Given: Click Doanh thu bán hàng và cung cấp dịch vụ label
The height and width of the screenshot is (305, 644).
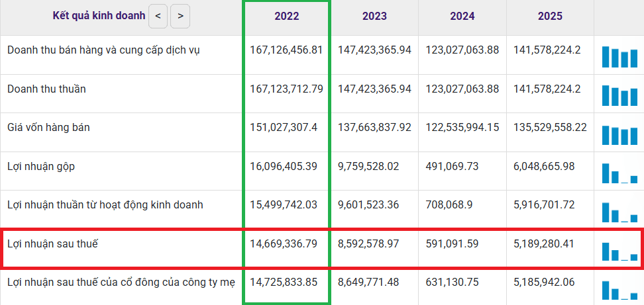Looking at the screenshot, I should pos(104,50).
